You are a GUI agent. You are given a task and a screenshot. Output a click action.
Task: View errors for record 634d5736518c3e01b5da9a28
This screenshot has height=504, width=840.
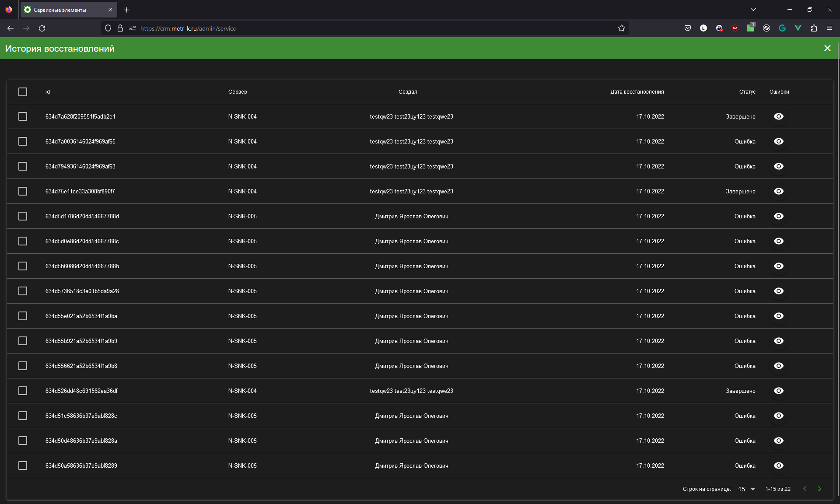coord(779,291)
